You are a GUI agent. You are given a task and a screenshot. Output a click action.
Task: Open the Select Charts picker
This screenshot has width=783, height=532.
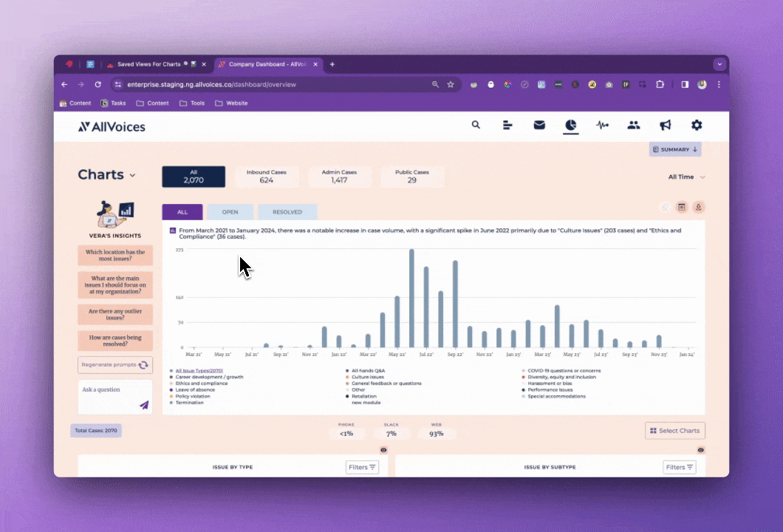click(674, 431)
